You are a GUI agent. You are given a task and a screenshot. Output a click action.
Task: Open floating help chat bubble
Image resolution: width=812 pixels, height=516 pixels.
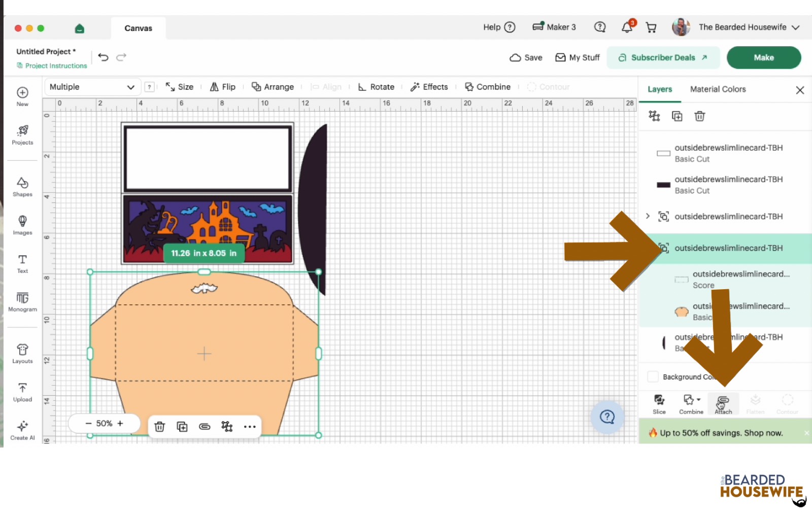(x=607, y=417)
